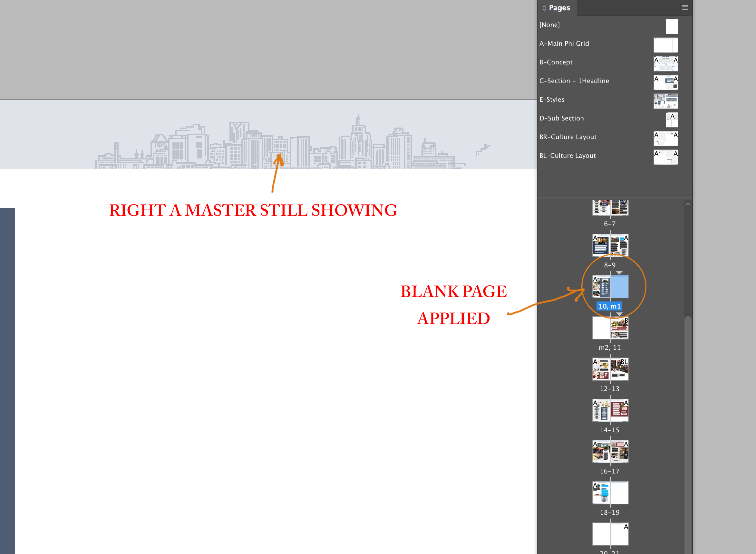The image size is (756, 554).
Task: Click the panel collapse arrows beside Pages title
Action: pyautogui.click(x=544, y=8)
